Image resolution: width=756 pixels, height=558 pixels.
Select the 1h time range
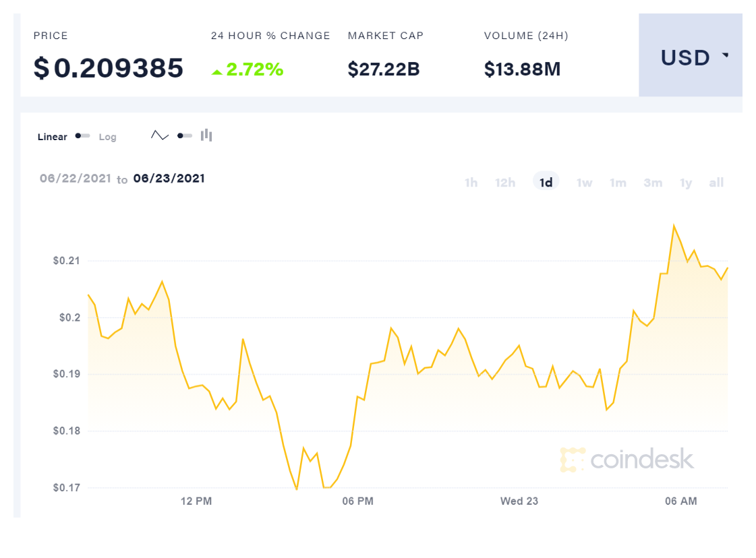click(471, 183)
